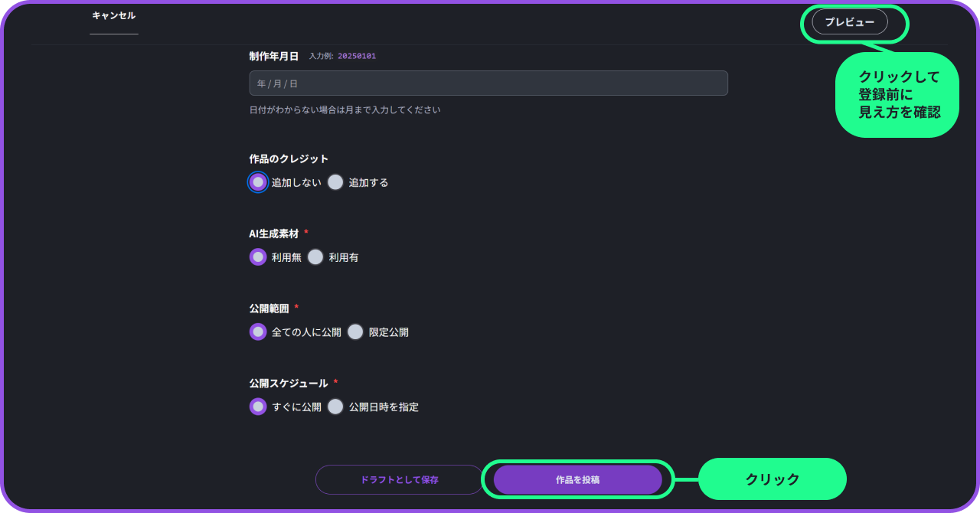Click the 公開範囲 section heading
Image resolution: width=980 pixels, height=513 pixels.
269,309
